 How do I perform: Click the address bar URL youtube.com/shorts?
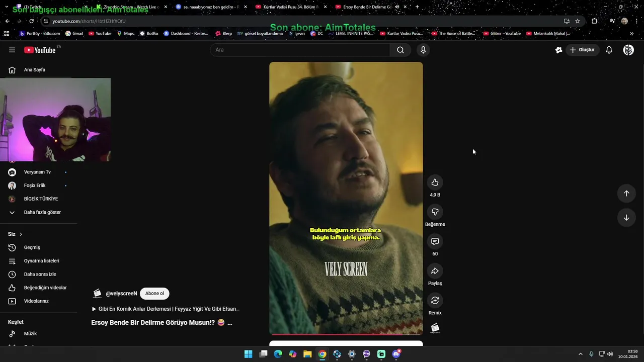89,21
